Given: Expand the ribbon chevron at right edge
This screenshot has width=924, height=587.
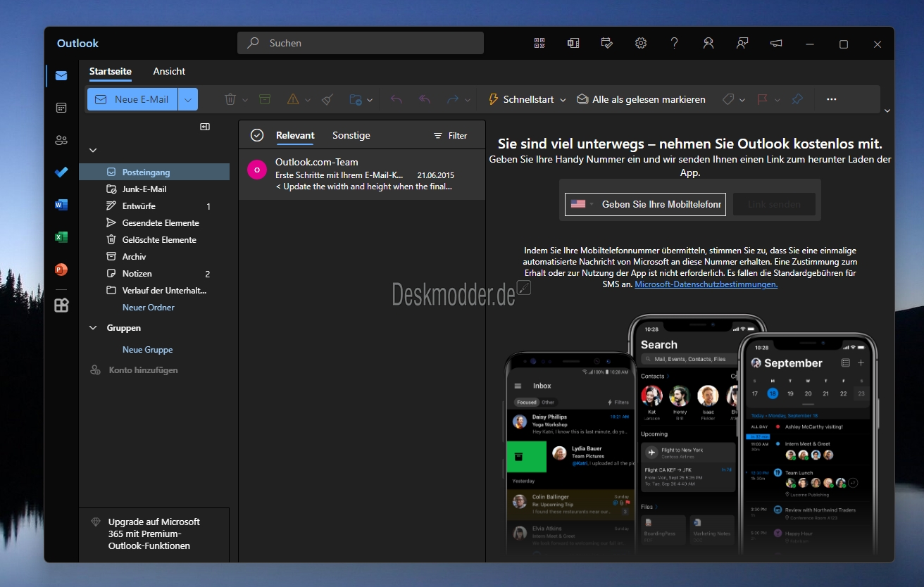Looking at the screenshot, I should pyautogui.click(x=887, y=111).
